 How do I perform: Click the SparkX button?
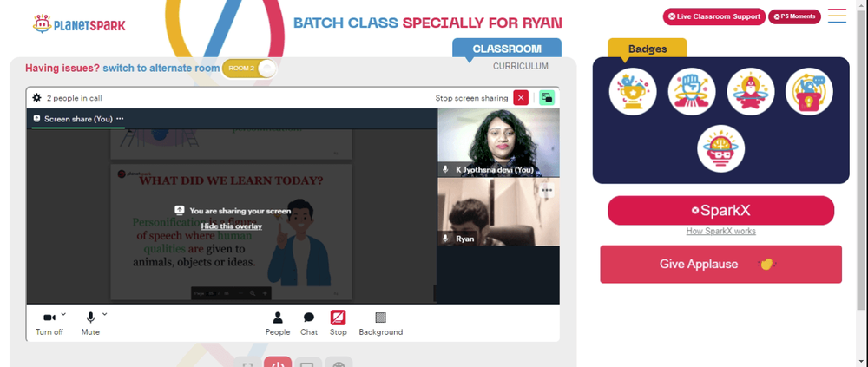(x=720, y=210)
